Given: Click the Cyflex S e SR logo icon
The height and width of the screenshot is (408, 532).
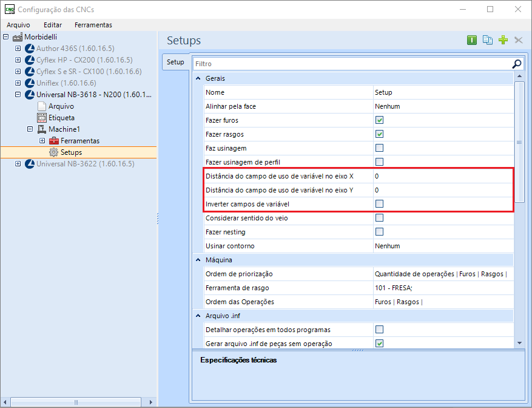Looking at the screenshot, I should point(30,72).
